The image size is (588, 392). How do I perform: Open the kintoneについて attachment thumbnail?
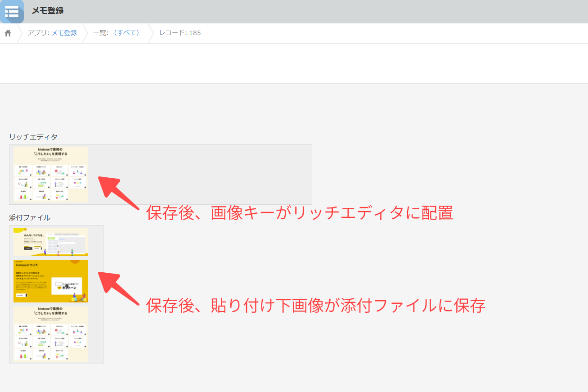[50, 281]
